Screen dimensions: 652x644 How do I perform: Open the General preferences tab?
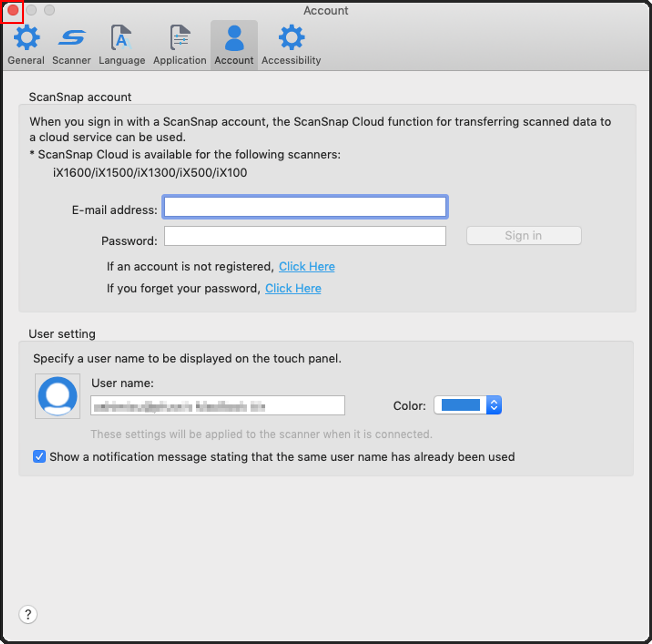click(26, 45)
